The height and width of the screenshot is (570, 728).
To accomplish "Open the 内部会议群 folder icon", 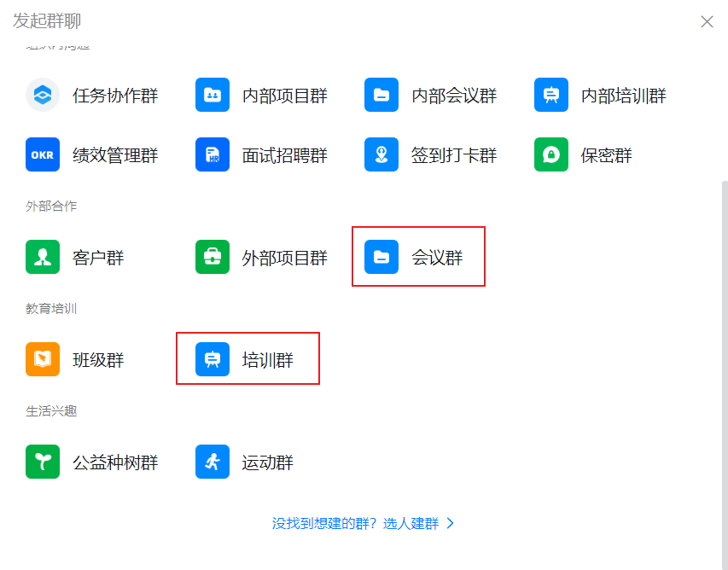I will point(381,95).
